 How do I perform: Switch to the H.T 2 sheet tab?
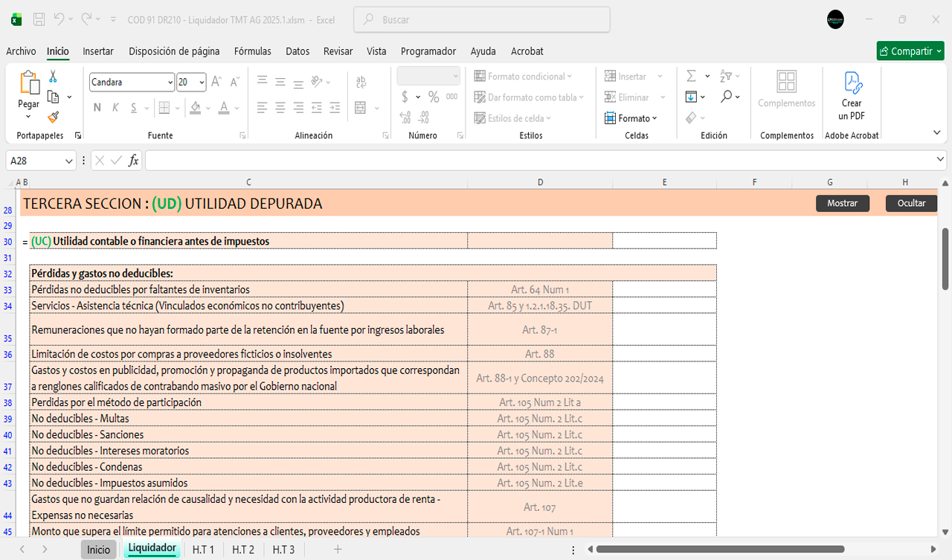pyautogui.click(x=242, y=550)
